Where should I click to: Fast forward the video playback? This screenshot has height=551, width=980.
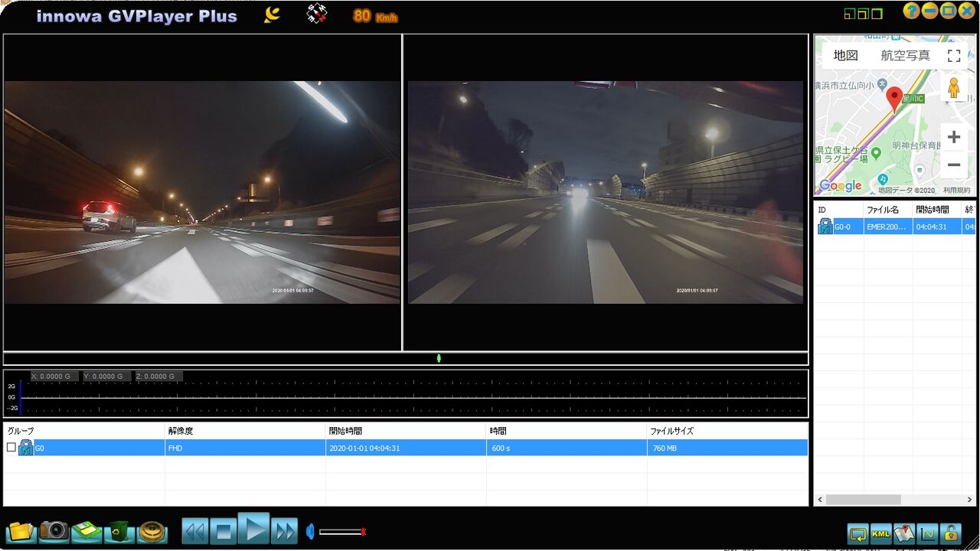click(x=284, y=530)
